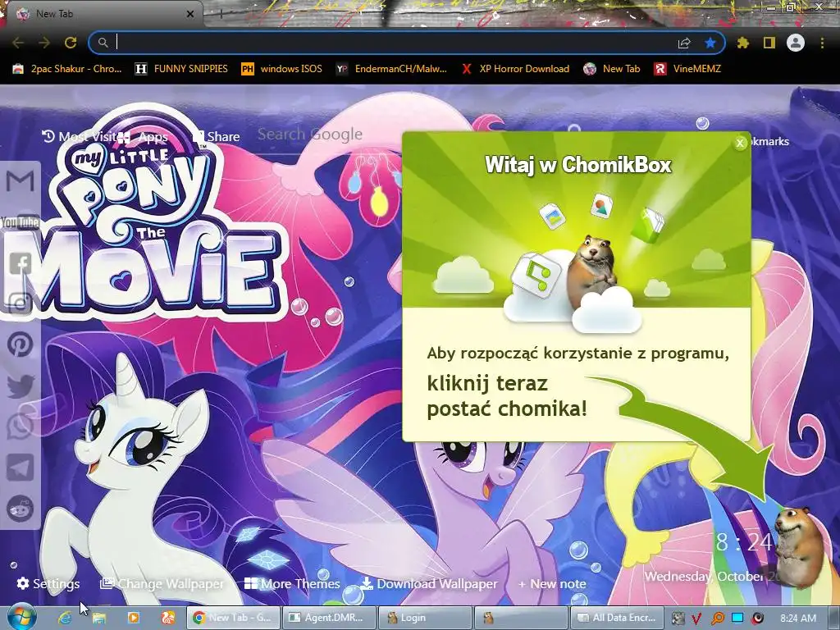The image size is (840, 630).
Task: Switch to the All Data Encr... taskbar window
Action: (x=617, y=618)
